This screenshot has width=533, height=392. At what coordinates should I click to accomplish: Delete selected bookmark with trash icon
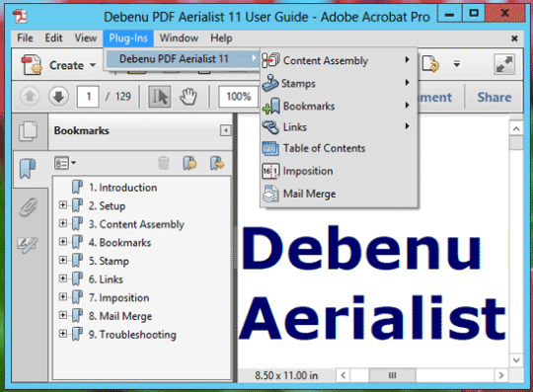pyautogui.click(x=164, y=163)
